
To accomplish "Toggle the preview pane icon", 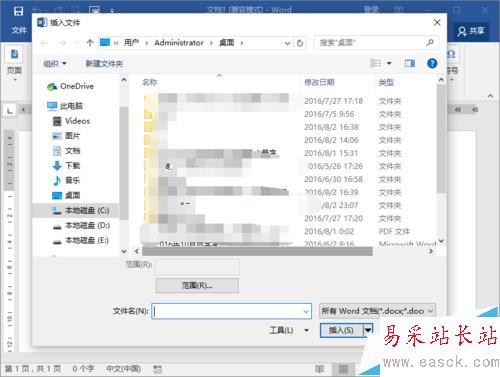I will tap(410, 63).
